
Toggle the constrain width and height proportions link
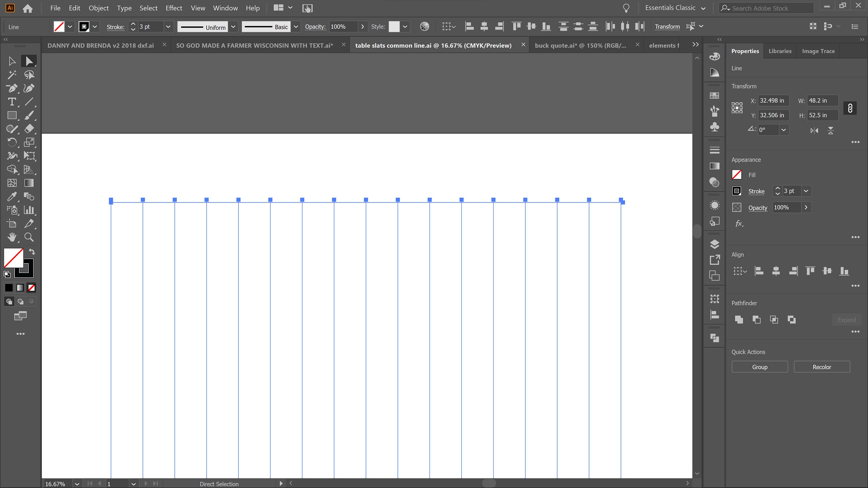pos(850,108)
